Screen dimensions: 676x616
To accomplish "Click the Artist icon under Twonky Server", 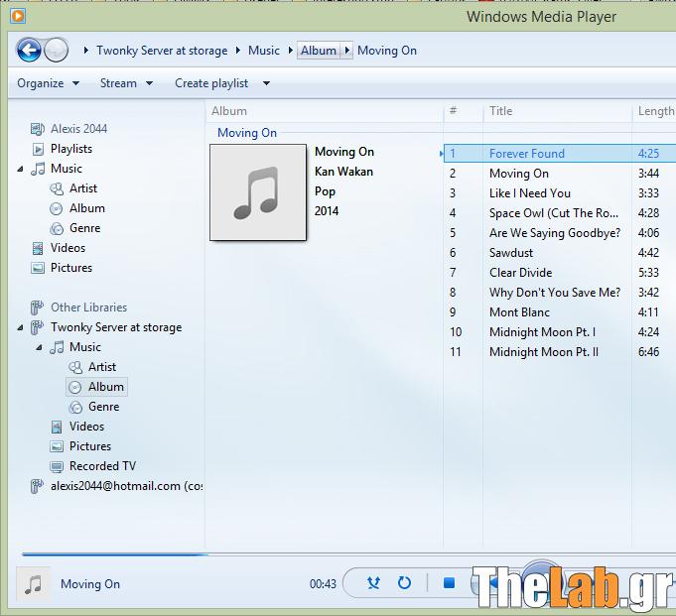I will pos(75,367).
